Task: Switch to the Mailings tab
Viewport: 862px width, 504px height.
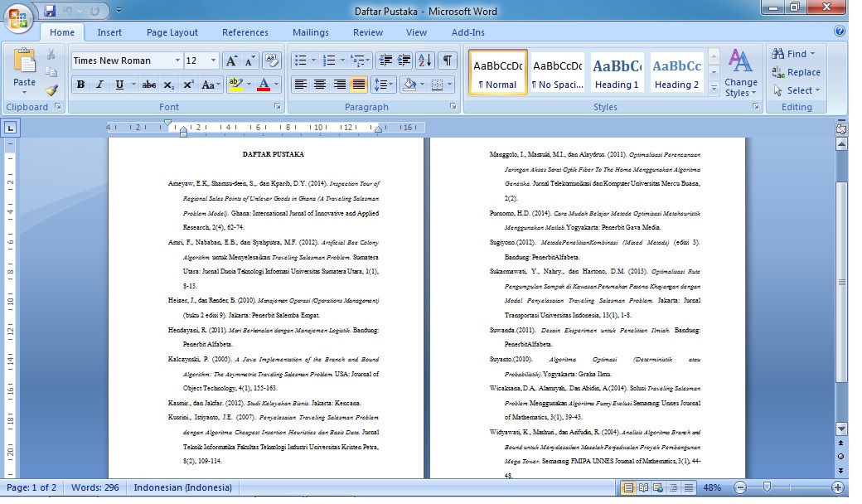Action: pos(311,32)
